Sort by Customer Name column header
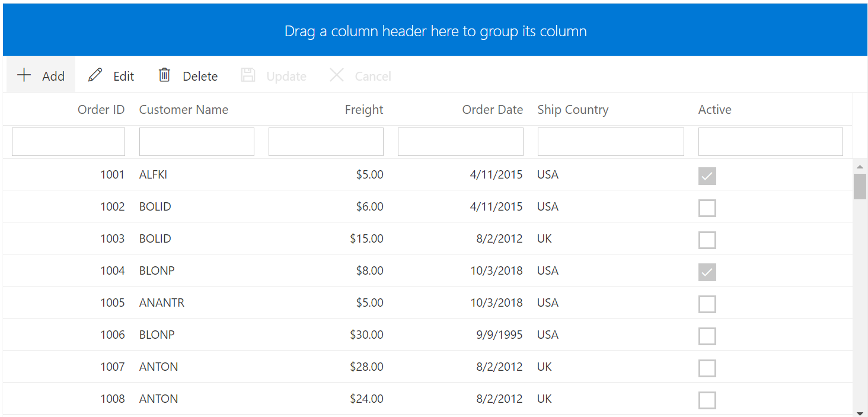The height and width of the screenshot is (417, 868). click(183, 110)
